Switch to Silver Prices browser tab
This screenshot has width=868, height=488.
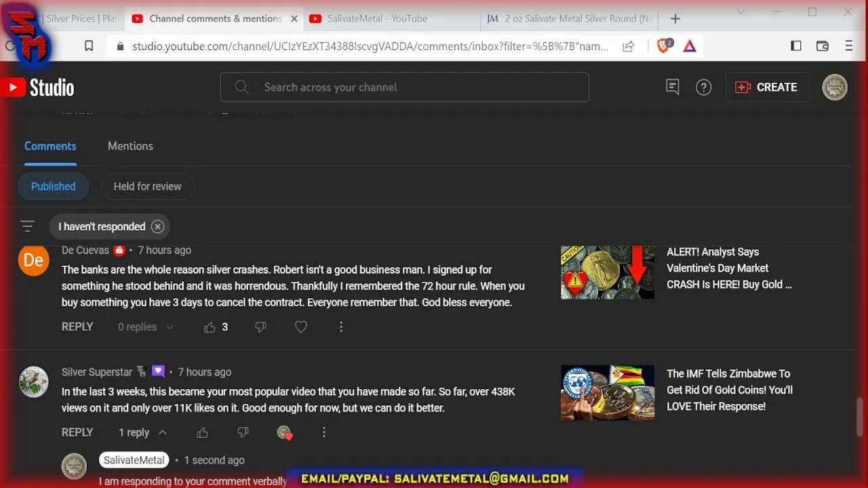click(x=81, y=19)
